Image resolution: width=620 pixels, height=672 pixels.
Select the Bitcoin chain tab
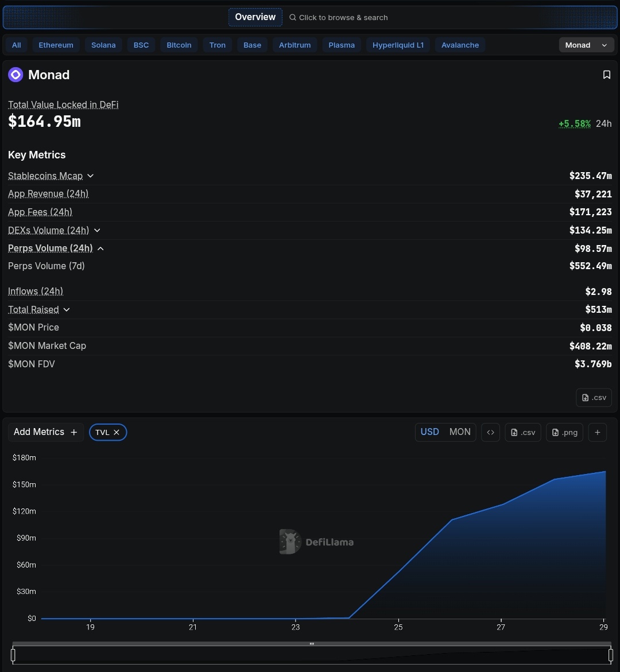pyautogui.click(x=179, y=45)
